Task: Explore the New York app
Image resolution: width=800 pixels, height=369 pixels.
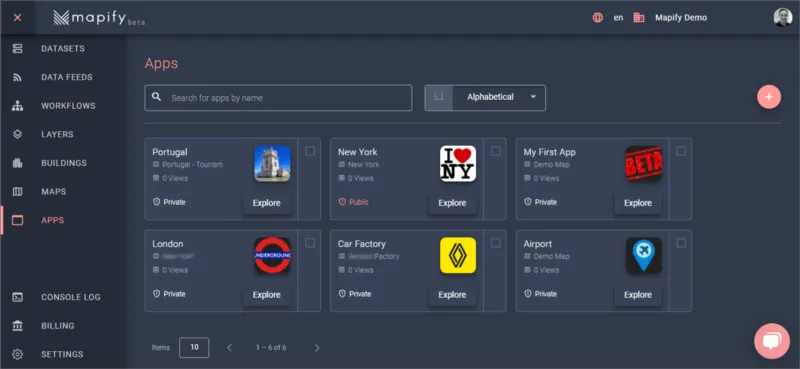Action: (x=452, y=203)
